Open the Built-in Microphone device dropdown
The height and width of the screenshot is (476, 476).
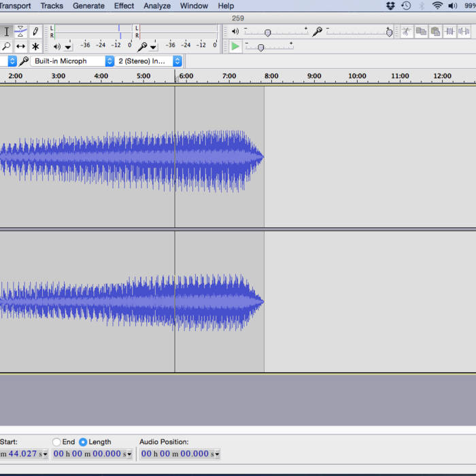[x=109, y=61]
